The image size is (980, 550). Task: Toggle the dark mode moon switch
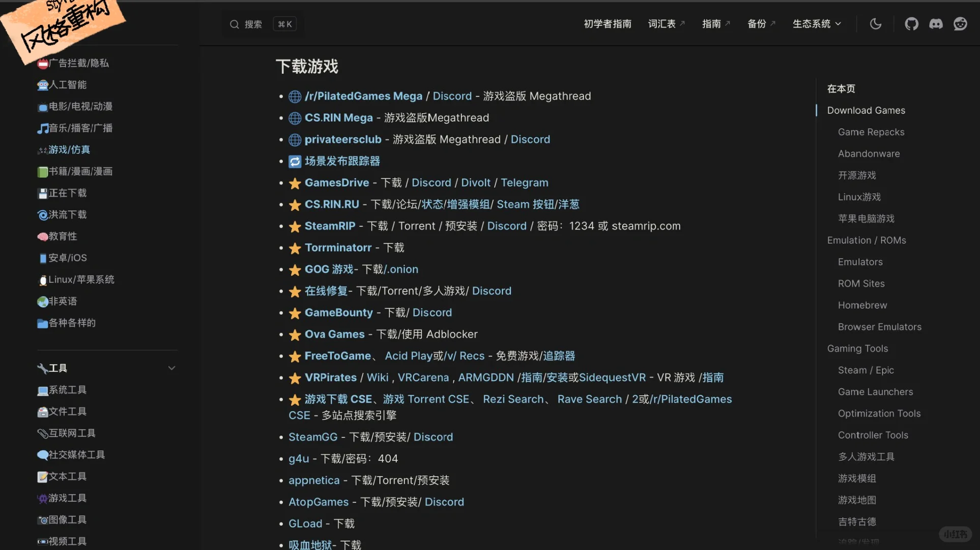(876, 23)
